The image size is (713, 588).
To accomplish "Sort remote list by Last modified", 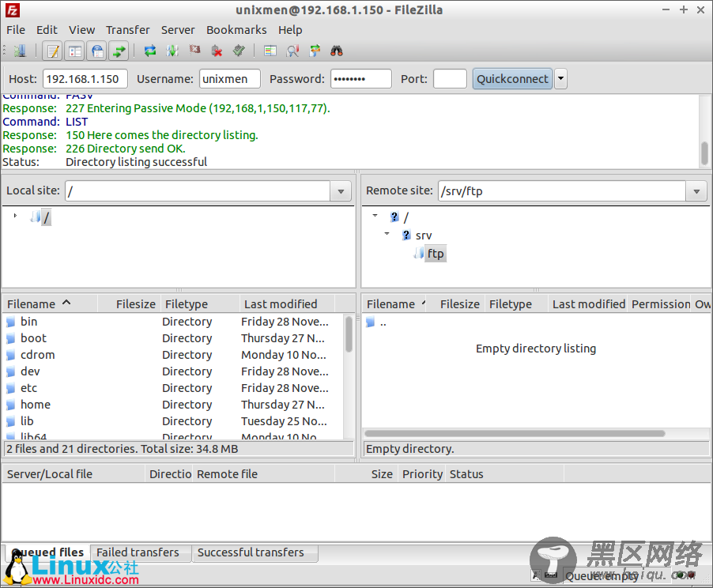I will tap(588, 303).
